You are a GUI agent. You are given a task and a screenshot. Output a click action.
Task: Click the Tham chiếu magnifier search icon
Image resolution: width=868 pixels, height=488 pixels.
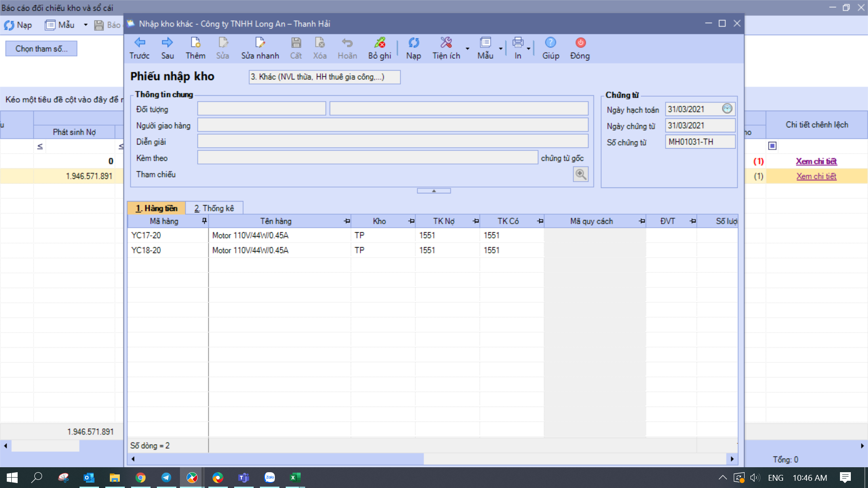[580, 174]
